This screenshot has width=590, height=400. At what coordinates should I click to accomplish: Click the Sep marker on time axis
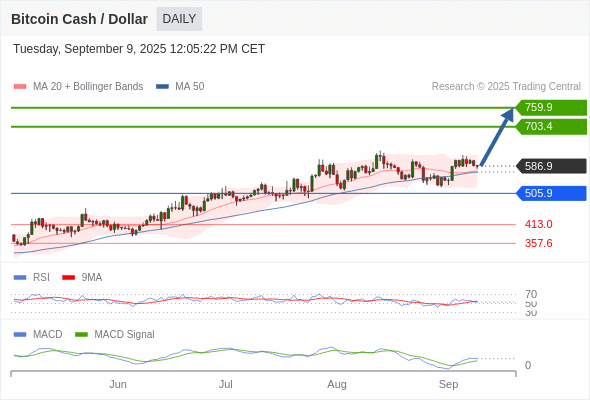(449, 384)
